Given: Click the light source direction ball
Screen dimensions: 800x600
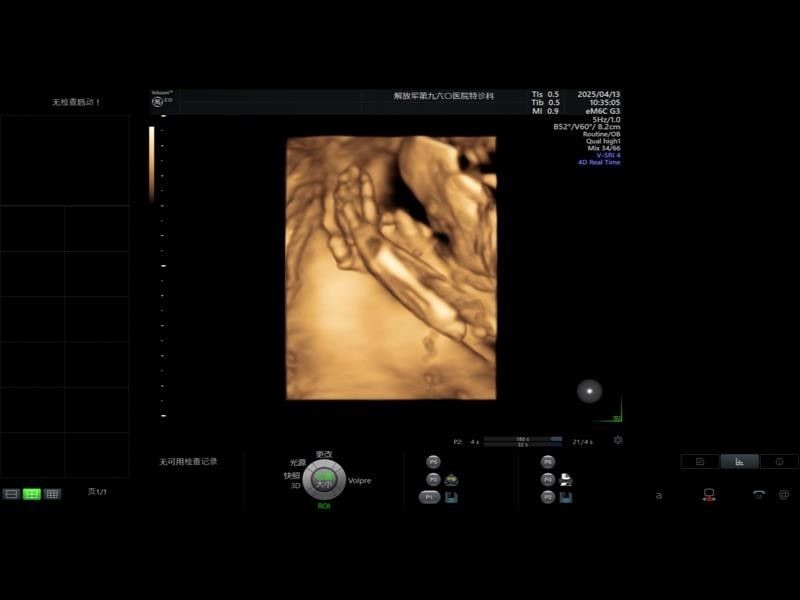Looking at the screenshot, I should pyautogui.click(x=589, y=391).
